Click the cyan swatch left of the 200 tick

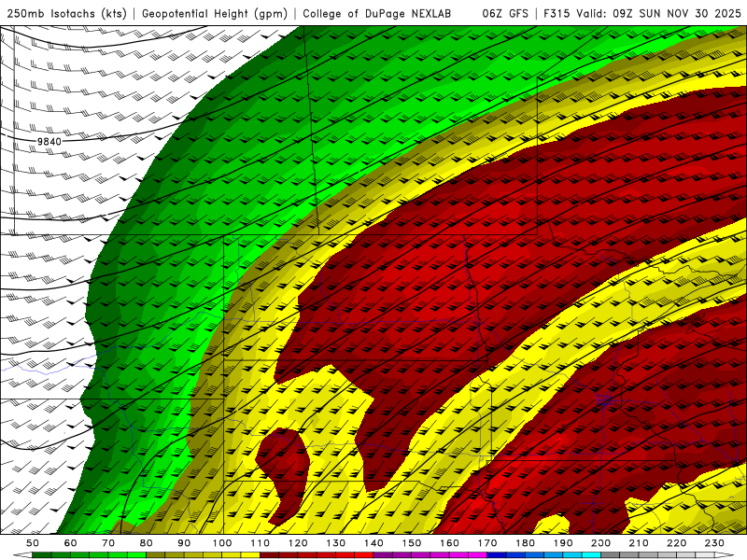click(x=591, y=555)
